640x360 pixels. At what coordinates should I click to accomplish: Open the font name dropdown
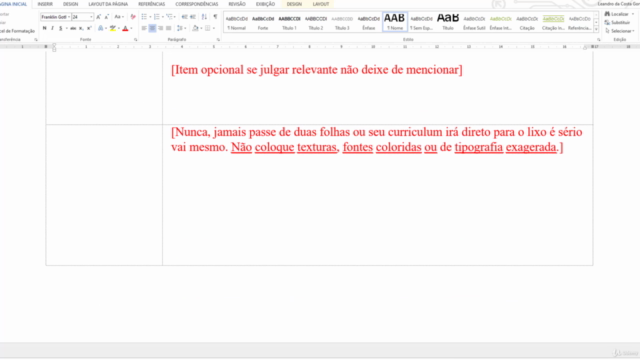click(x=69, y=17)
